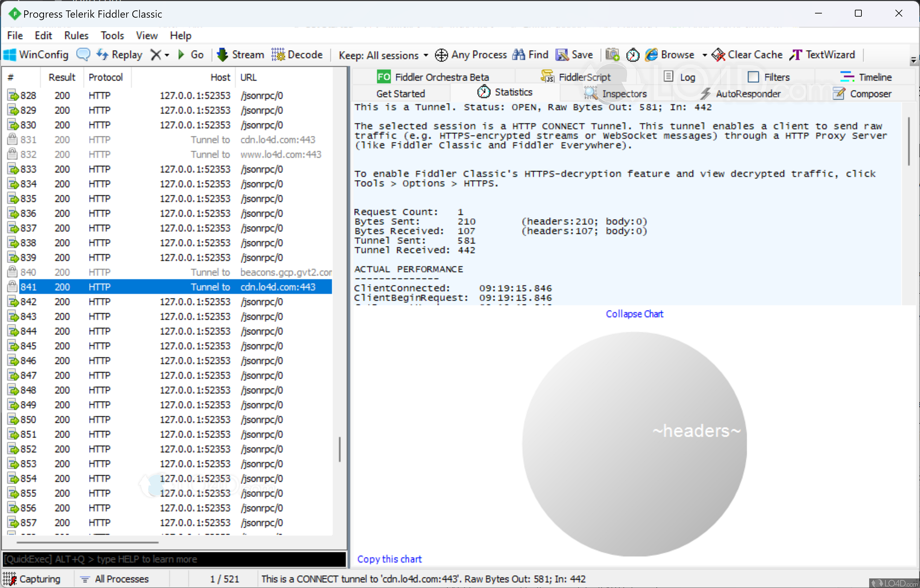Sort sessions by Result column header
The height and width of the screenshot is (588, 920).
62,78
